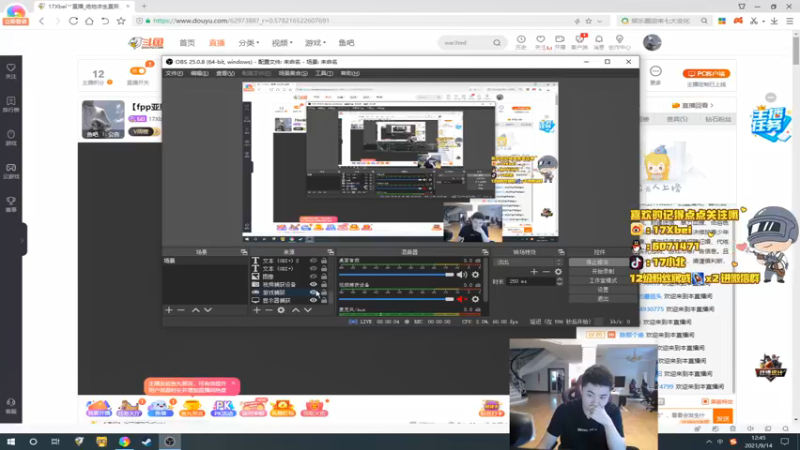This screenshot has width=800, height=450.
Task: Add a new source with the plus icon
Action: pyautogui.click(x=257, y=310)
